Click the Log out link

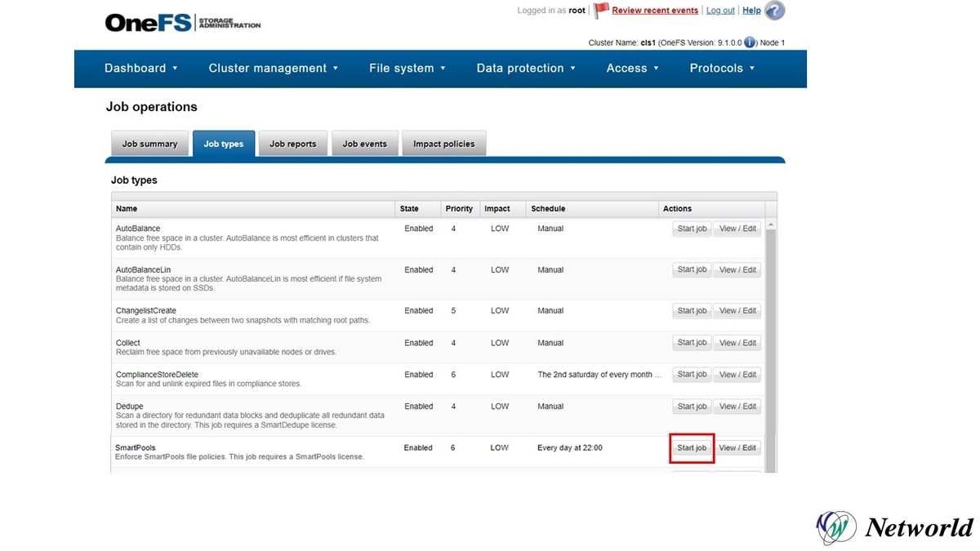pos(720,11)
